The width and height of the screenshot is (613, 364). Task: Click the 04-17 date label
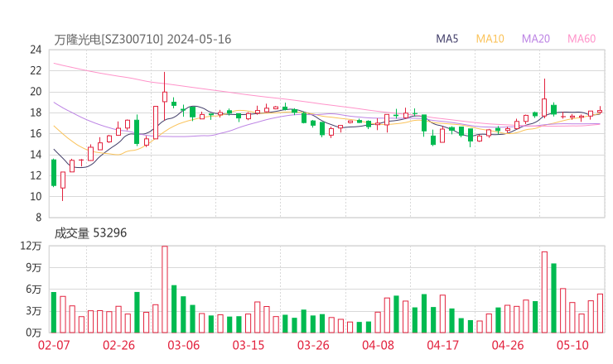tap(443, 345)
